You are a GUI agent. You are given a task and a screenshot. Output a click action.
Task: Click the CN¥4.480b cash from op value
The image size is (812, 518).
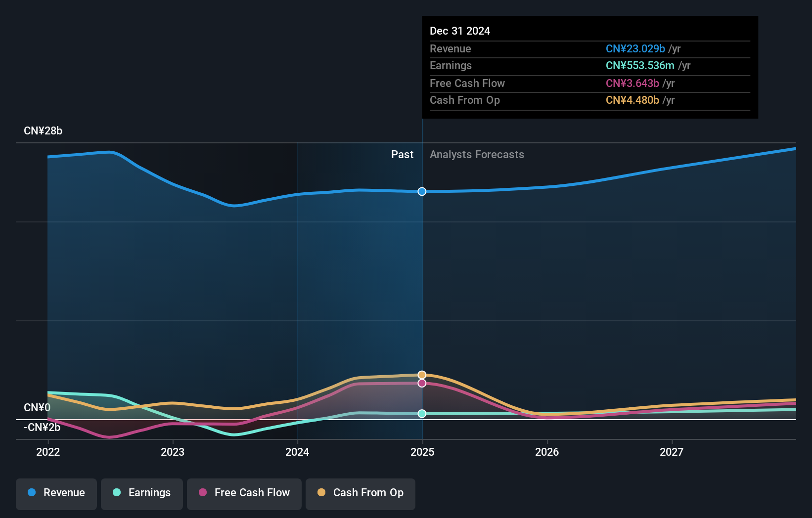[632, 100]
